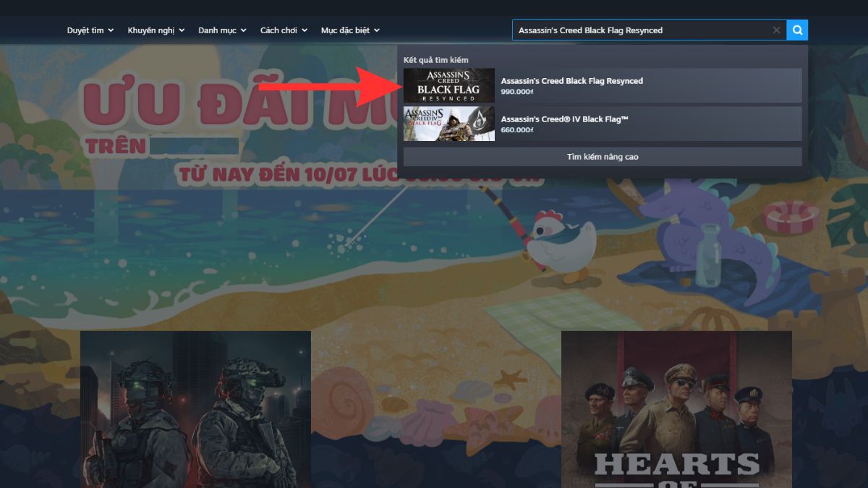This screenshot has height=488, width=868.
Task: Expand the Duyệt tìm chevron
Action: 111,30
